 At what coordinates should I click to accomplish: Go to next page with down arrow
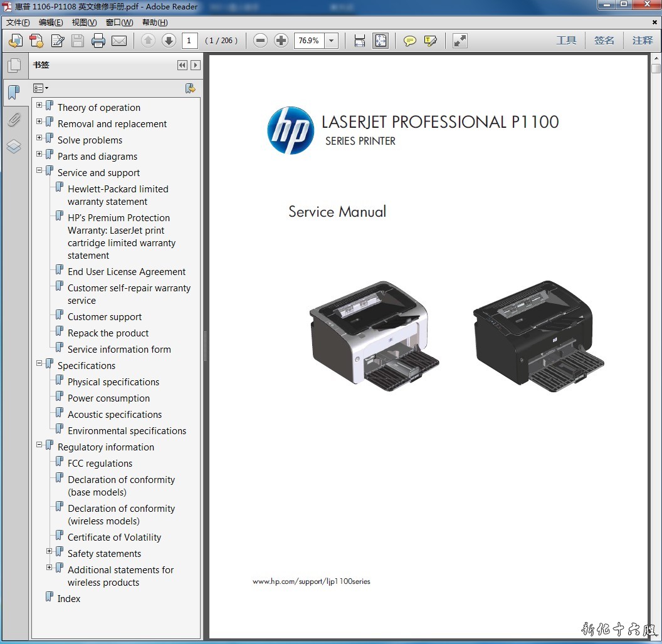point(169,41)
